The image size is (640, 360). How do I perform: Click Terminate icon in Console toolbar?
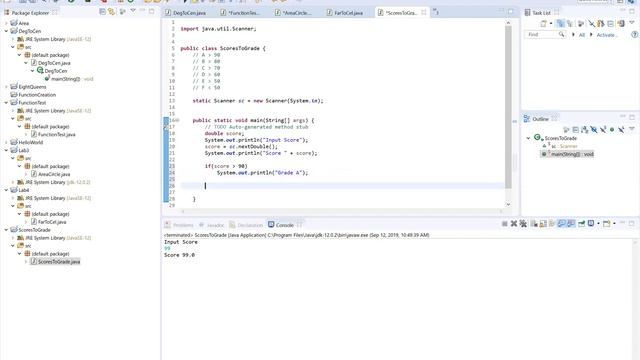[504, 224]
